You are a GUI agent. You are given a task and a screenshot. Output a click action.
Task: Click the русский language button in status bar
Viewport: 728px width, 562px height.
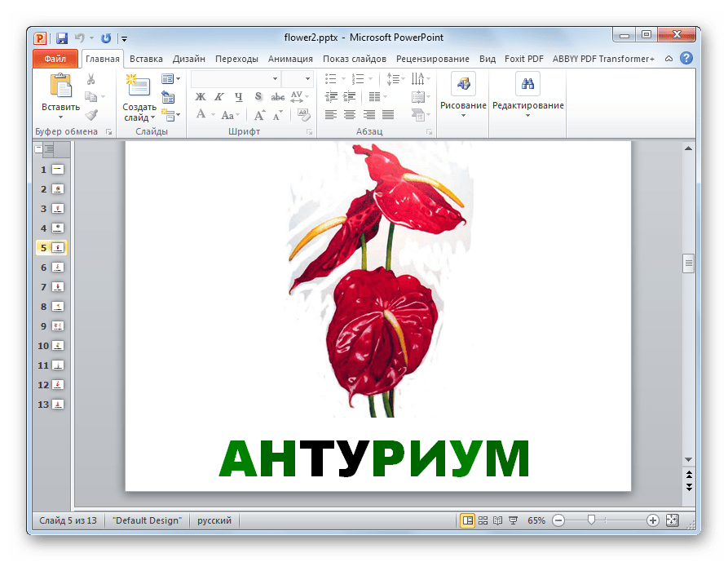pos(214,520)
